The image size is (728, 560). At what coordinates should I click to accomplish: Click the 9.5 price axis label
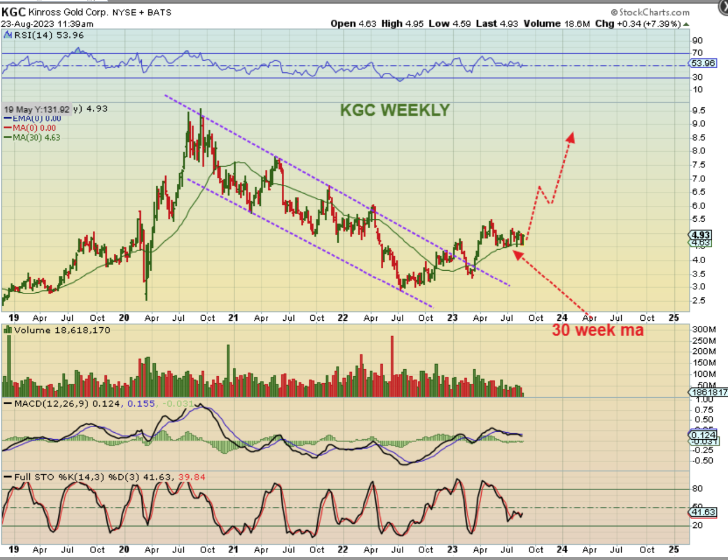coord(699,110)
